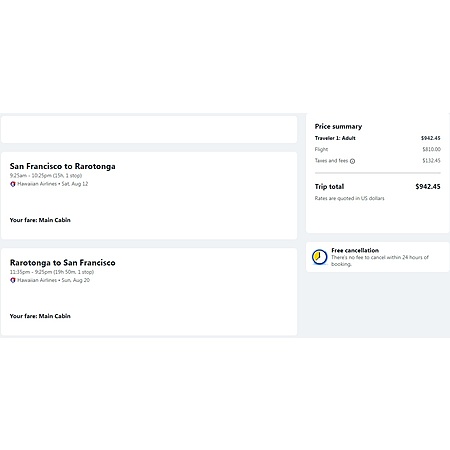450x450 pixels.
Task: Click the 9:25am - 10:25pm outbound time details
Action: pos(46,175)
